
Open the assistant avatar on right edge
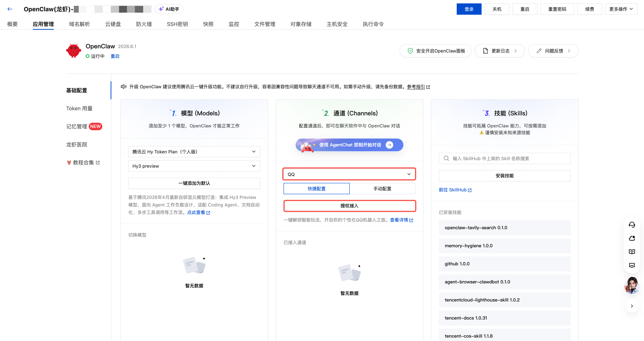[x=632, y=285]
